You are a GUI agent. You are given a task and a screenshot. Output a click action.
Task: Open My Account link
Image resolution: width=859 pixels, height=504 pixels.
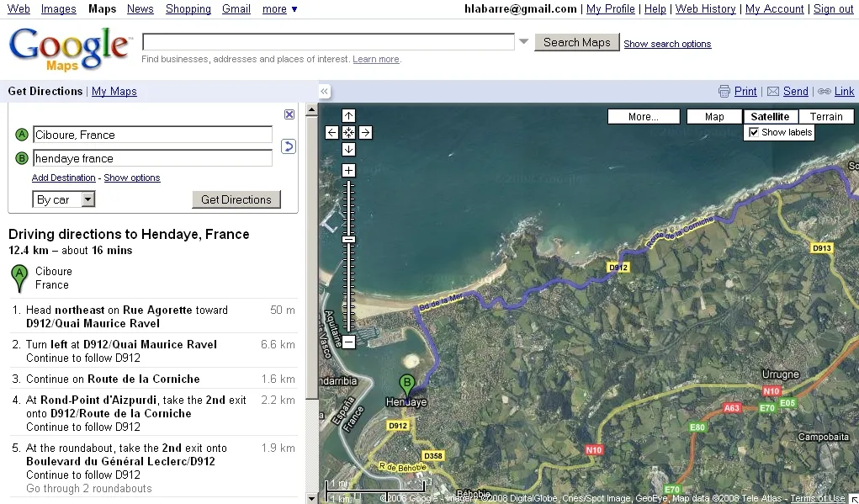pyautogui.click(x=775, y=8)
